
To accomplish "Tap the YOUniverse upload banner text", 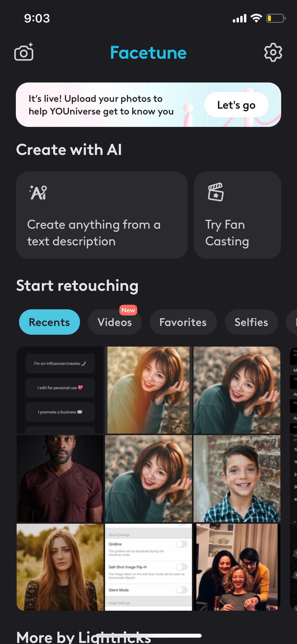I will [x=101, y=105].
